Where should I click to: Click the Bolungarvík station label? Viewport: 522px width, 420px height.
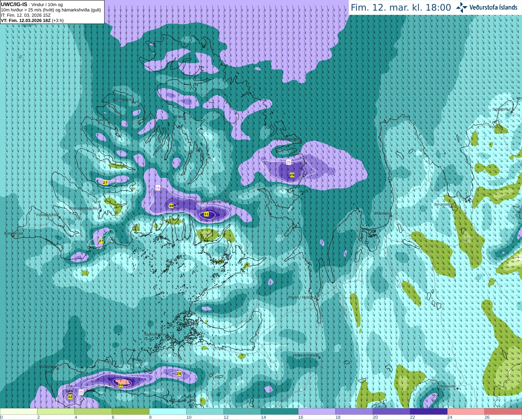pyautogui.click(x=123, y=99)
